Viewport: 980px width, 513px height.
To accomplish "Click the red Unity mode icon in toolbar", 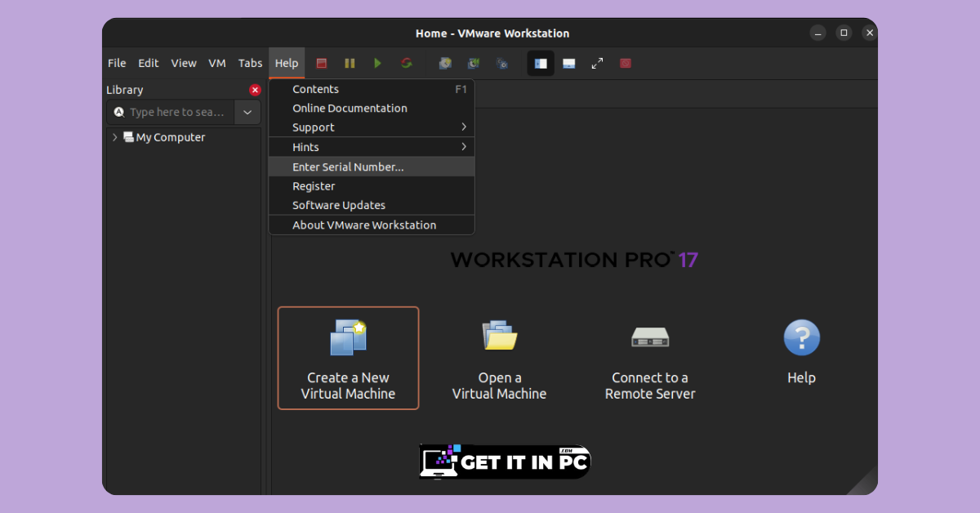I will click(626, 63).
